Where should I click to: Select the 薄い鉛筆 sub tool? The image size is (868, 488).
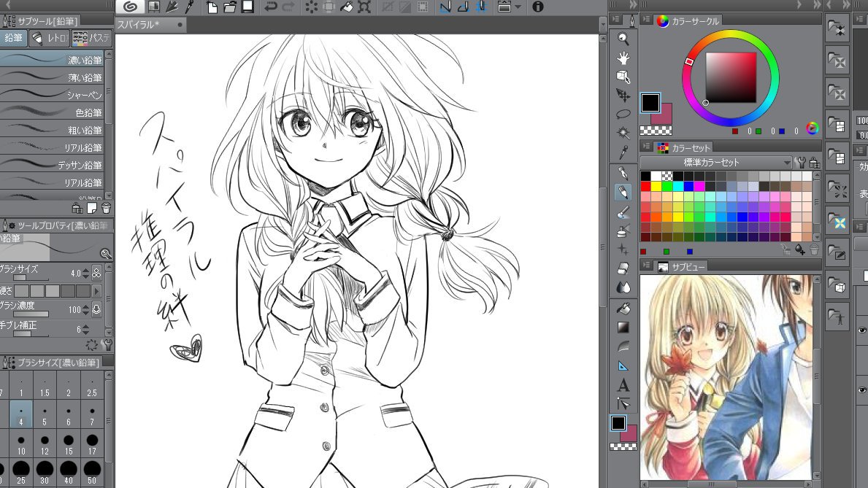click(52, 77)
